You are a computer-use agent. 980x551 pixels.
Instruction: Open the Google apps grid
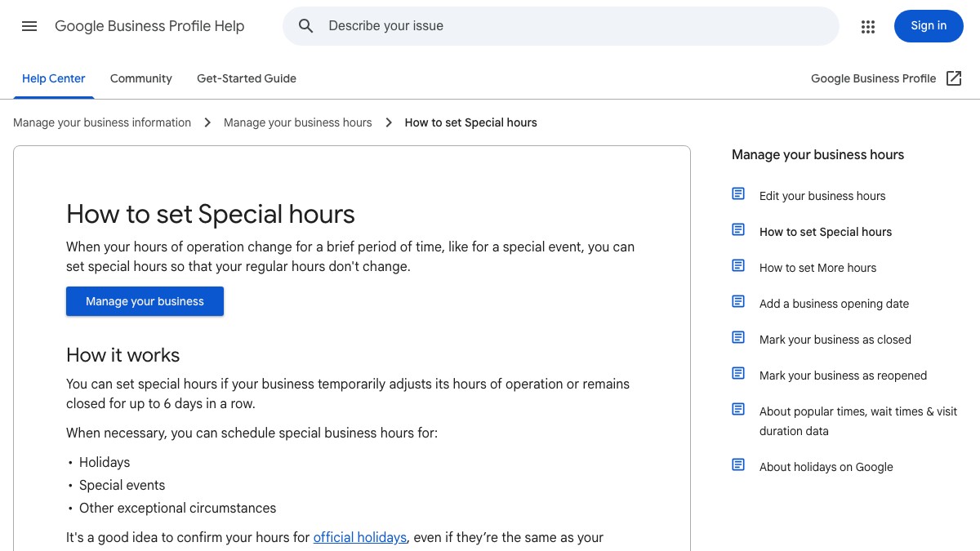(868, 26)
